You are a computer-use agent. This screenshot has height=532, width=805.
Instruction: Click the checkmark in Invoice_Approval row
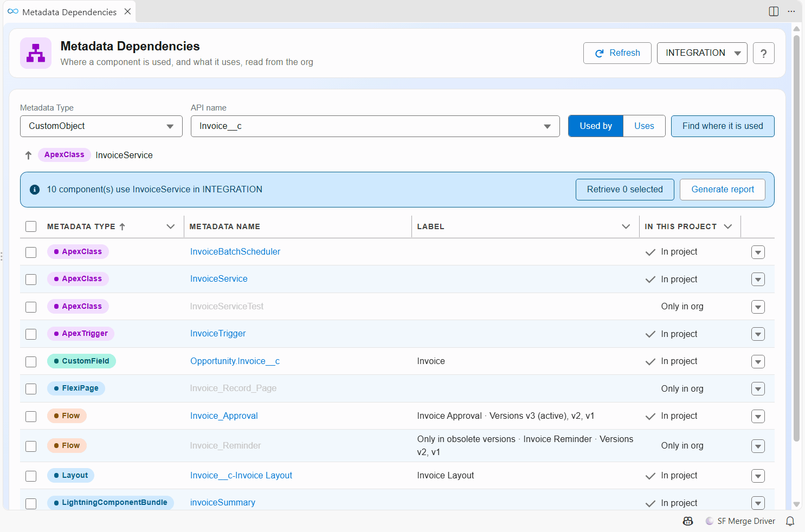(651, 416)
